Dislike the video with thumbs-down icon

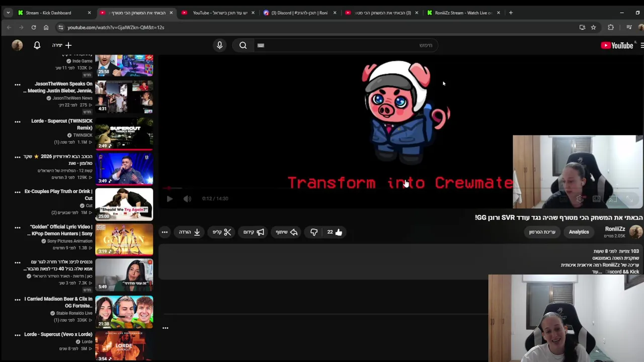click(313, 232)
